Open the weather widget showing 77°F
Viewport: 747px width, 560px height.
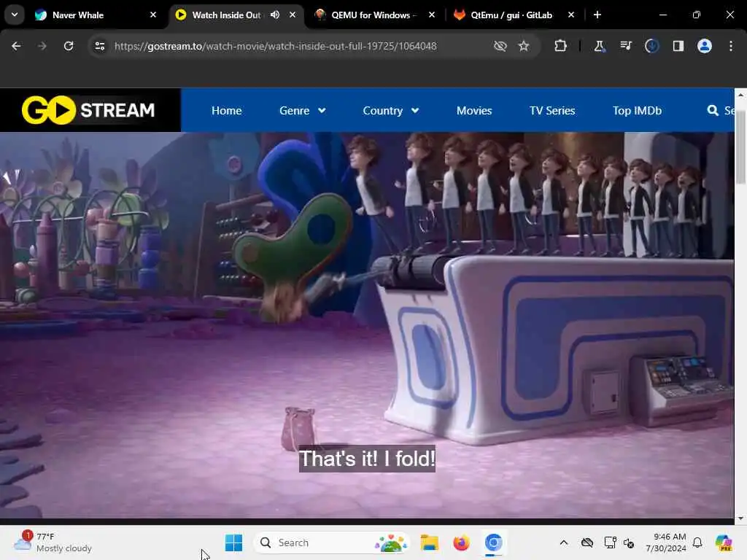pos(53,542)
